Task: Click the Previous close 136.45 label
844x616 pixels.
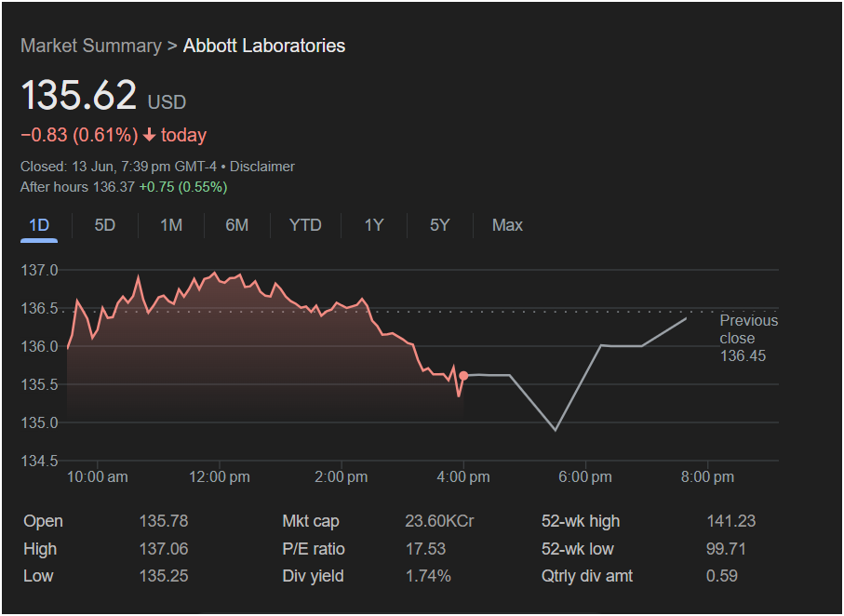Action: 749,338
